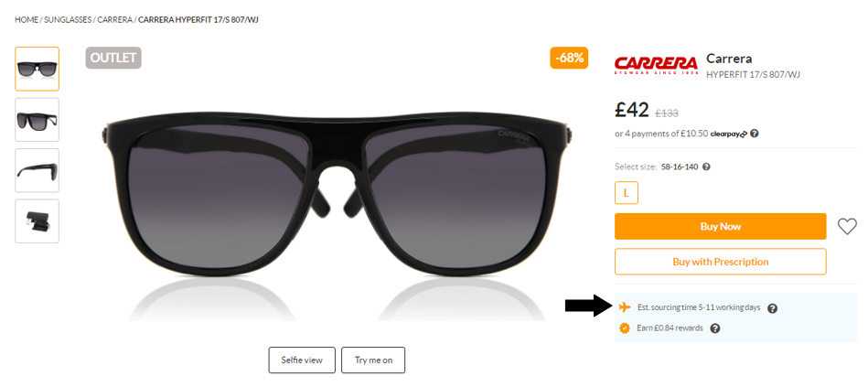Viewport: 868px width, 387px height.
Task: Show the side profile thumbnail
Action: tap(38, 170)
